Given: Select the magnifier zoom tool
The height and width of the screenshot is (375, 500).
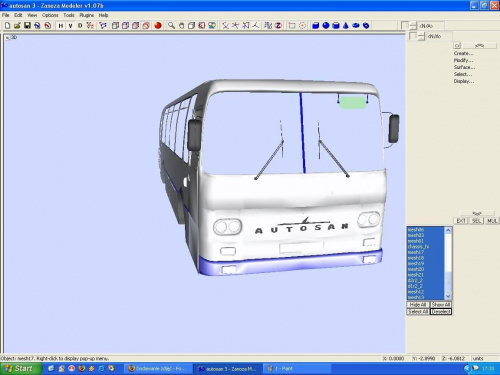Looking at the screenshot, I should coord(171,25).
